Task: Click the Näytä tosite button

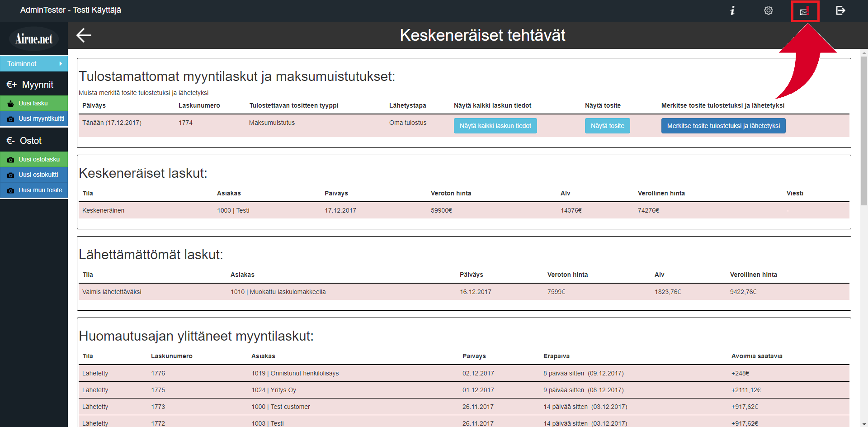Action: 608,126
